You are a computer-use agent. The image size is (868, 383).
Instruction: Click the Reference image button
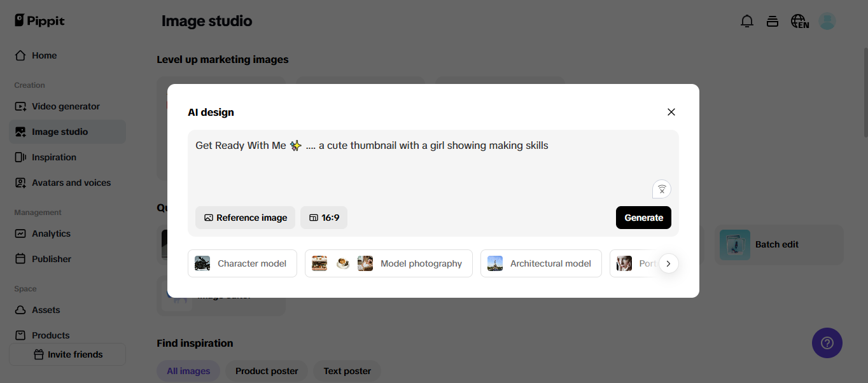coord(245,218)
